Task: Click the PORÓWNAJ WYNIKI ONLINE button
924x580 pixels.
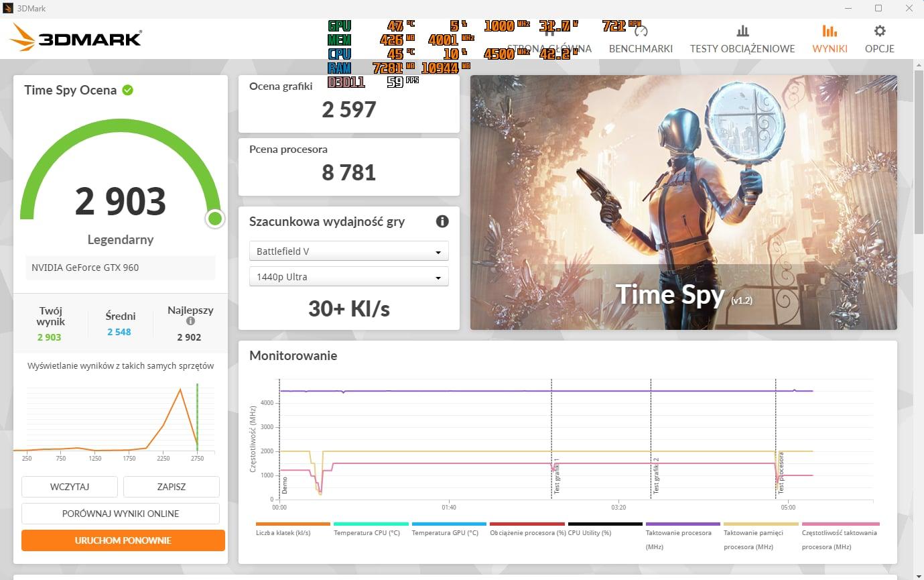Action: pyautogui.click(x=121, y=514)
